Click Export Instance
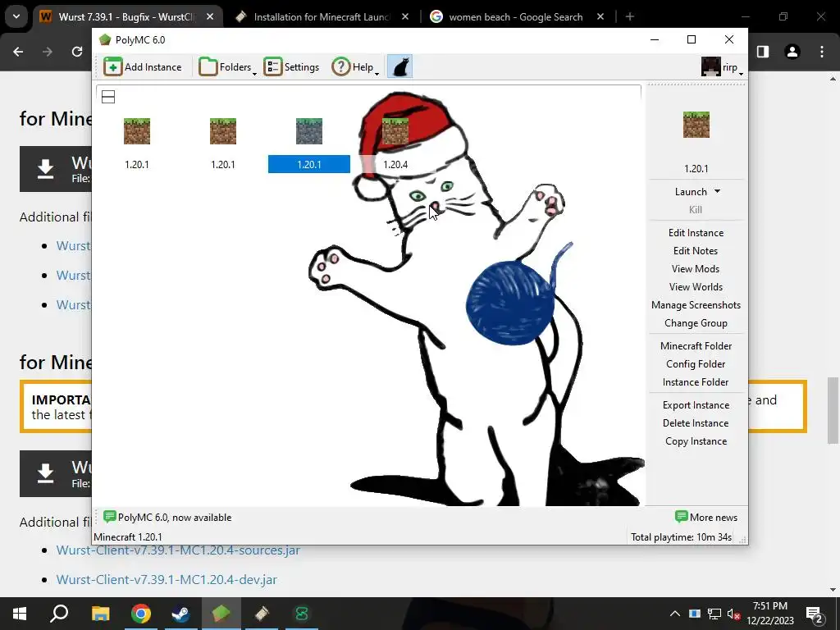Image resolution: width=840 pixels, height=630 pixels. [x=696, y=405]
